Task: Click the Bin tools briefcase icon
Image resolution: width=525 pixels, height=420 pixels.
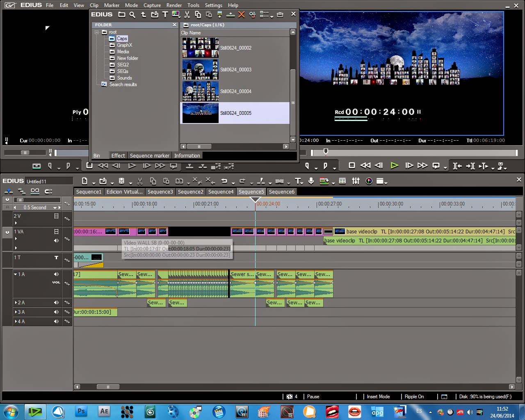Action: [280, 14]
